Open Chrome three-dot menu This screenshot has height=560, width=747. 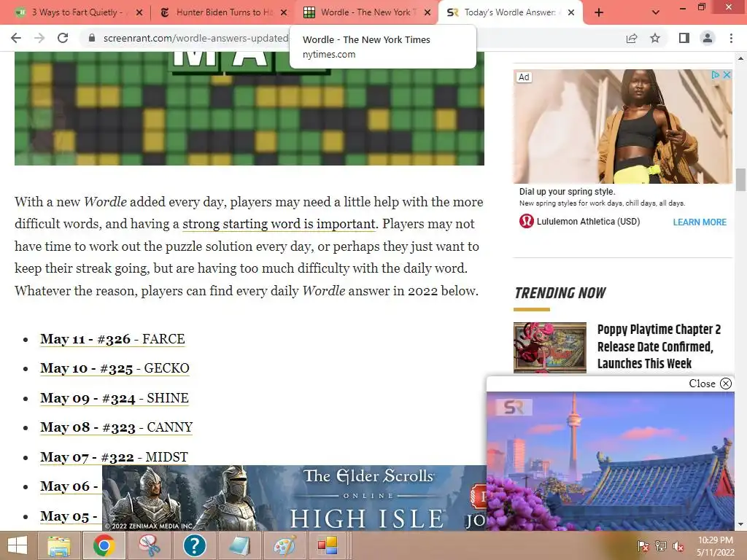(731, 38)
